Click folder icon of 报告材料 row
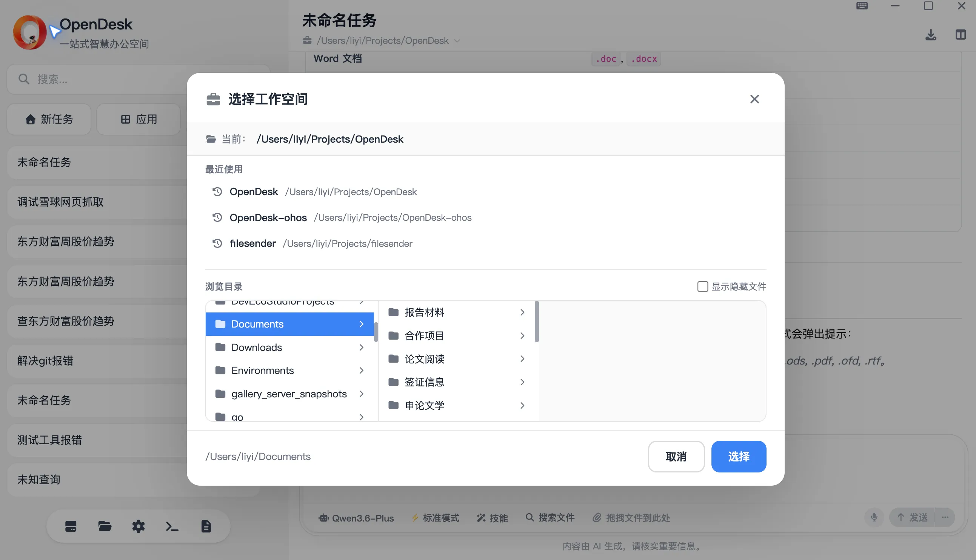 [393, 312]
